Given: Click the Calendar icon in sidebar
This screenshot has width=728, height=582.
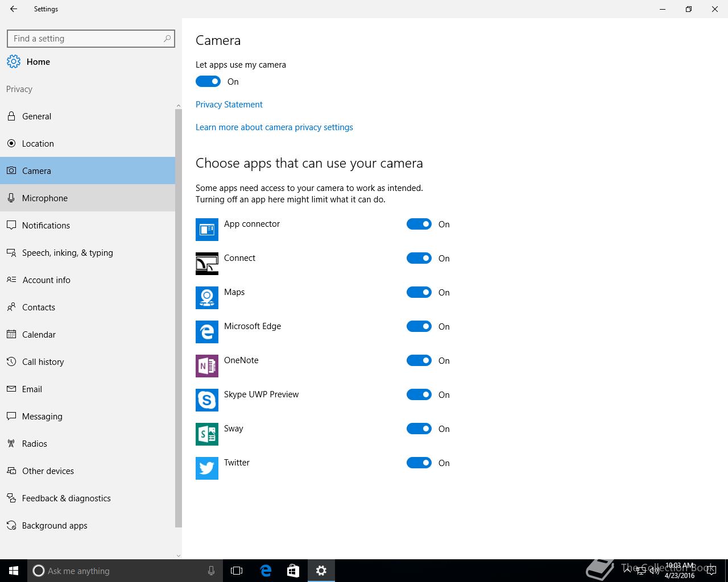Looking at the screenshot, I should (x=11, y=334).
